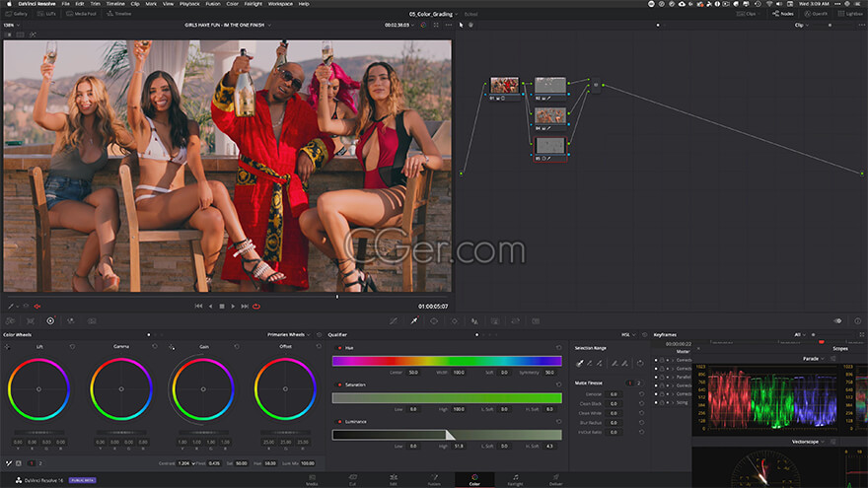This screenshot has height=488, width=868.
Task: Open the Motion Effects palette
Action: pos(92,321)
